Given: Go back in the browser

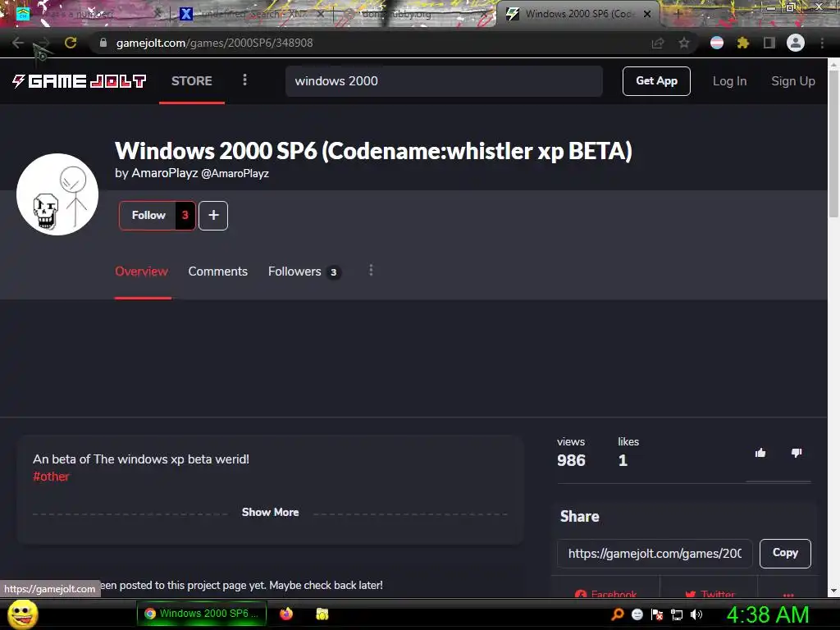Looking at the screenshot, I should click(18, 43).
